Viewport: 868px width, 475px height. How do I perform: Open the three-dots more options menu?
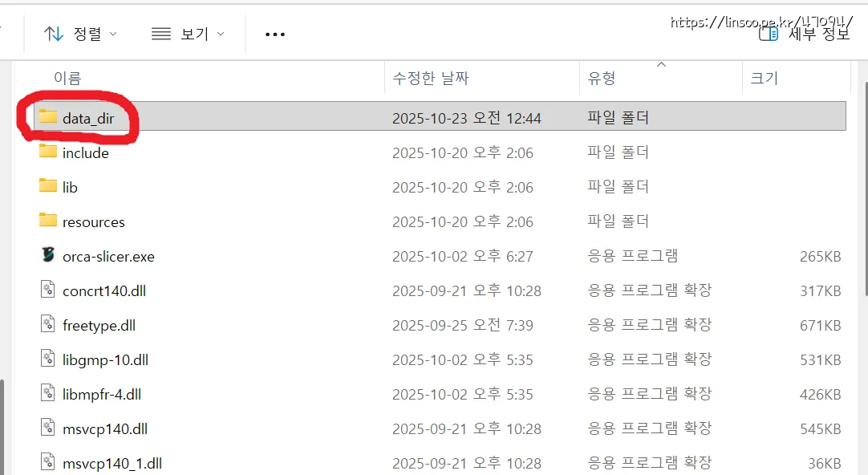pyautogui.click(x=275, y=35)
